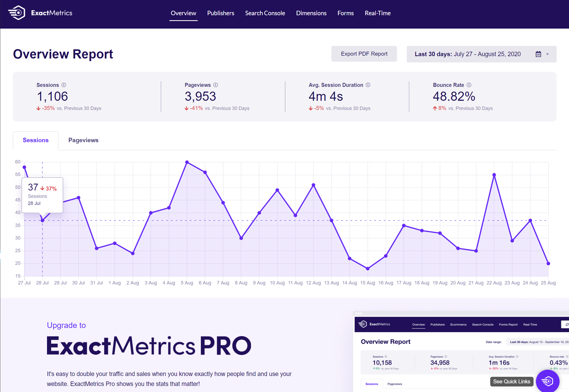Open the Dimensions report
Screen dimensions: 569x392
311,13
